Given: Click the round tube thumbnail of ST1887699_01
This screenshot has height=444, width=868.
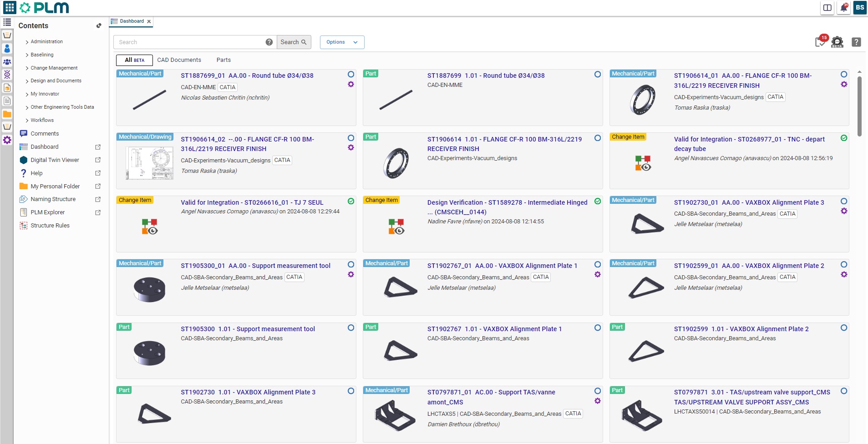Looking at the screenshot, I should [x=149, y=100].
